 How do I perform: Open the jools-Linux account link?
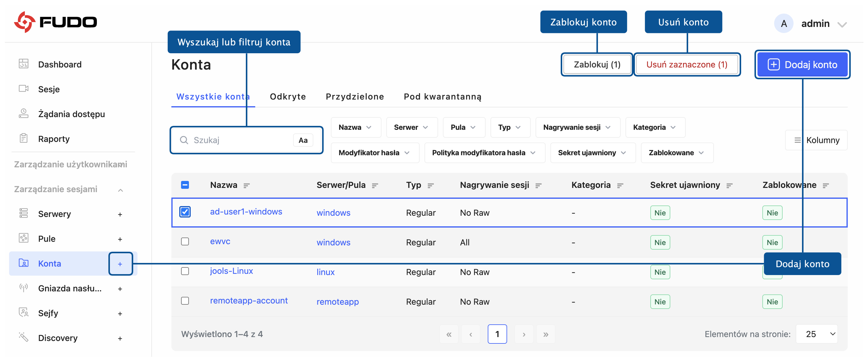(x=231, y=271)
